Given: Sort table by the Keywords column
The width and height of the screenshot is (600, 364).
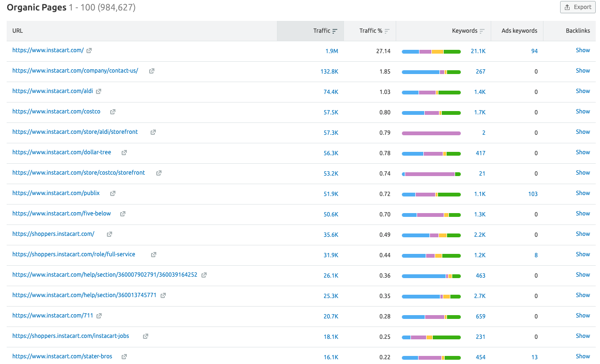Looking at the screenshot, I should tap(468, 31).
